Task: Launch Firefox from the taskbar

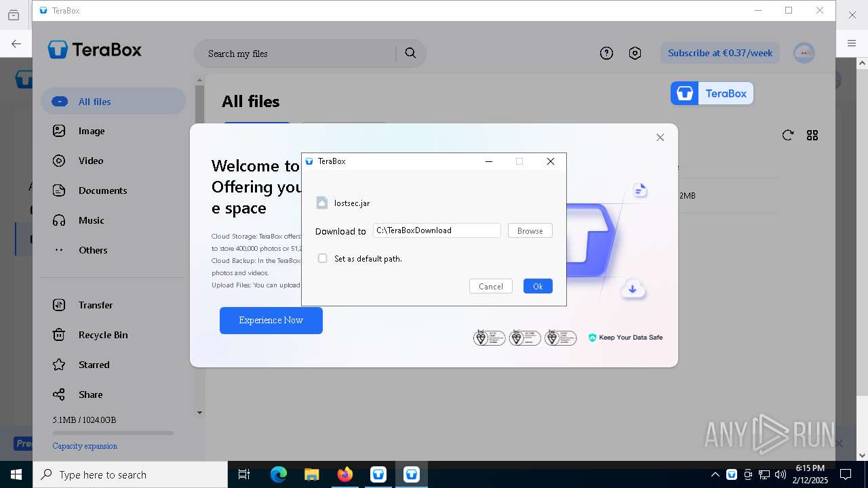Action: (345, 474)
